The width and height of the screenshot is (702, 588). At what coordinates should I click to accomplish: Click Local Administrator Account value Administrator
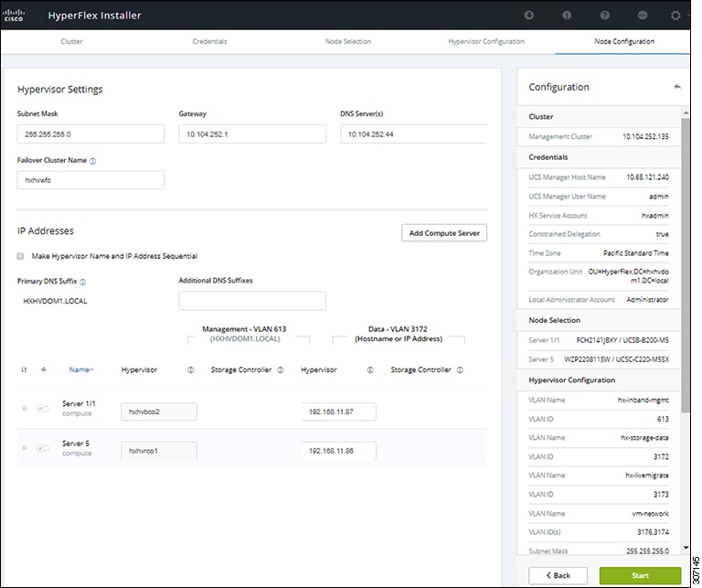[647, 300]
